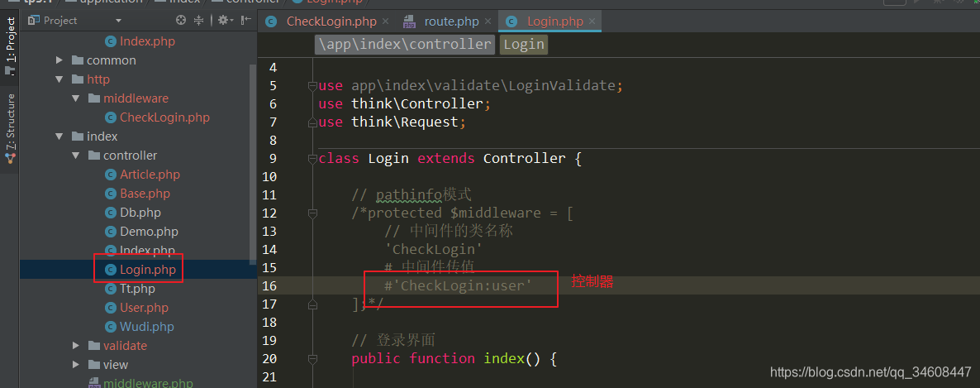Click the common folder icon
Screen dimensions: 980x388
click(x=78, y=60)
